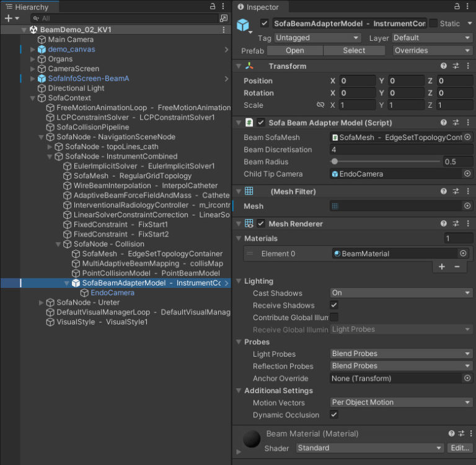Click the Hierarchy panel lock icon
Image resolution: width=476 pixels, height=465 pixels.
pyautogui.click(x=213, y=6)
